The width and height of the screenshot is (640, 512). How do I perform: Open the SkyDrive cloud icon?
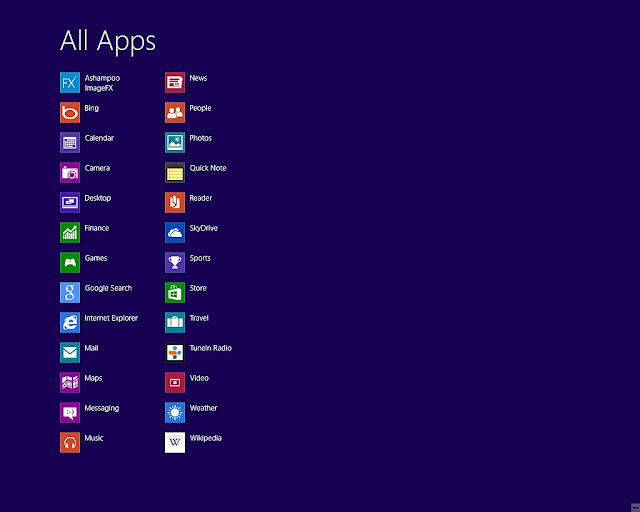[175, 232]
